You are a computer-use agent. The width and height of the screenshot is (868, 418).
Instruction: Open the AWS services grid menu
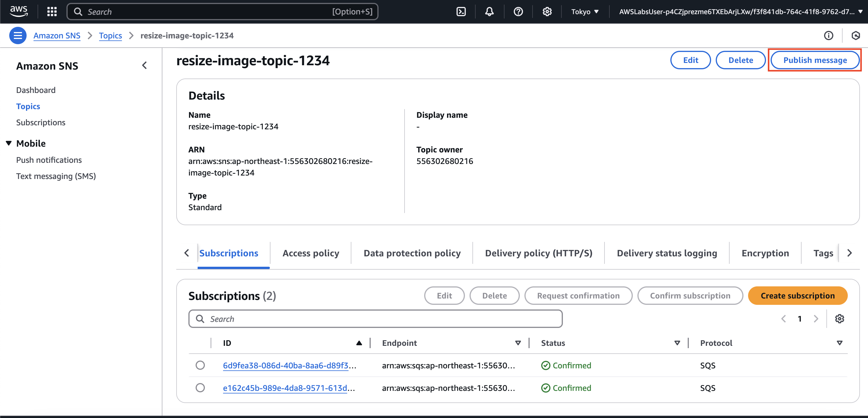52,12
